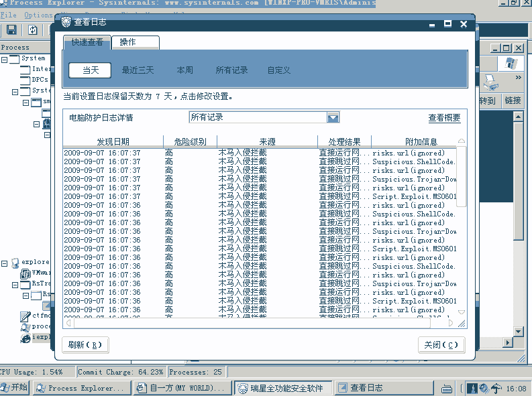Click the 关闭(C) button
Image resolution: width=532 pixels, height=396 pixels.
(x=441, y=345)
